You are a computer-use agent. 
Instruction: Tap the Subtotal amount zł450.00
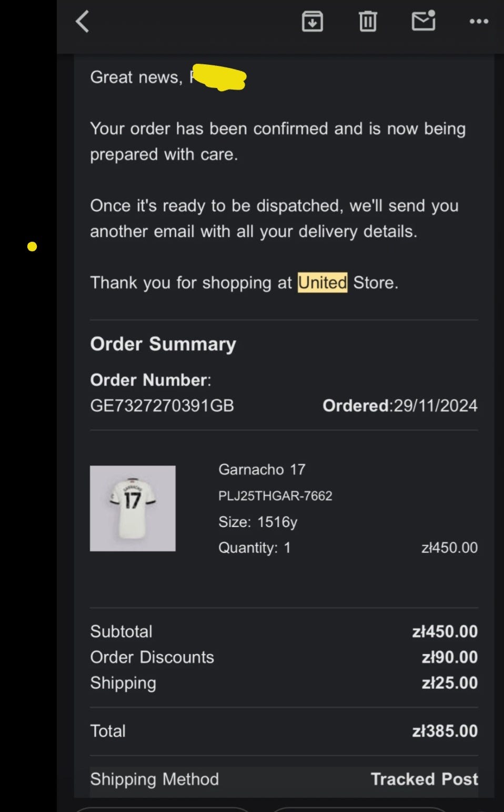tap(445, 631)
